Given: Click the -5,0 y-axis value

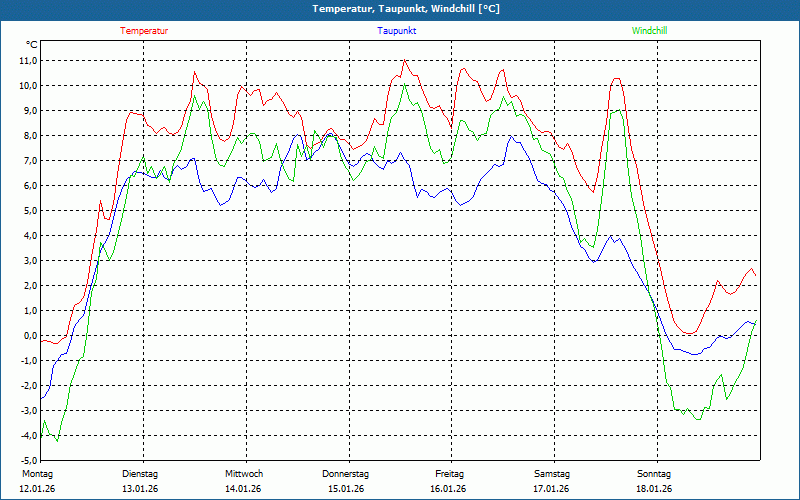Looking at the screenshot, I should click(28, 461).
